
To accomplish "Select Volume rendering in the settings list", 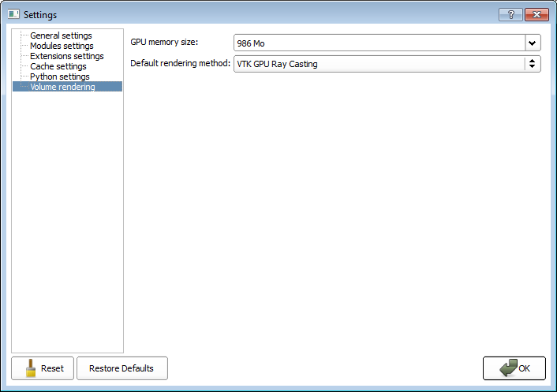I will tap(62, 87).
